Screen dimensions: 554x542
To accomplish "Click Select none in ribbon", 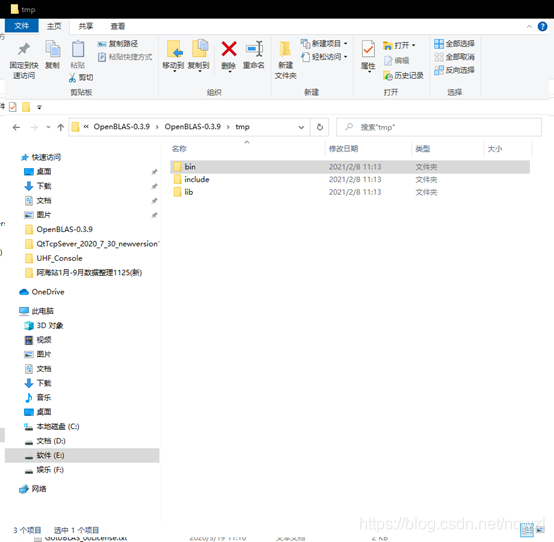I will tap(454, 57).
